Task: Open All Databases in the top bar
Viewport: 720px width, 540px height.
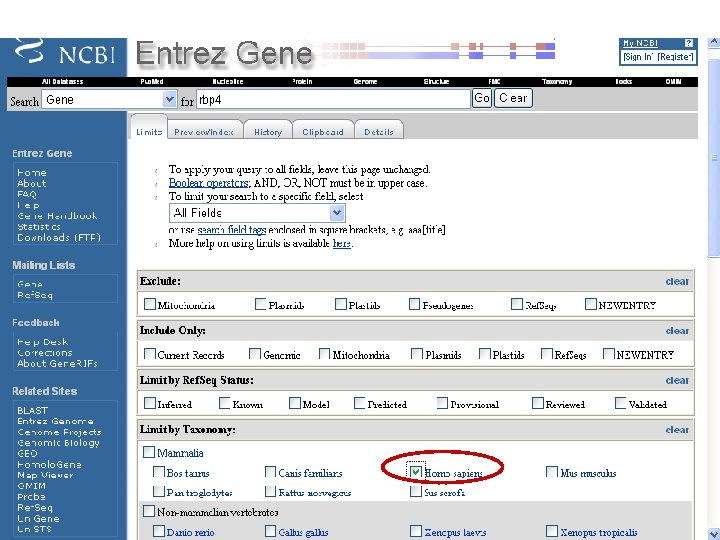Action: tap(62, 82)
